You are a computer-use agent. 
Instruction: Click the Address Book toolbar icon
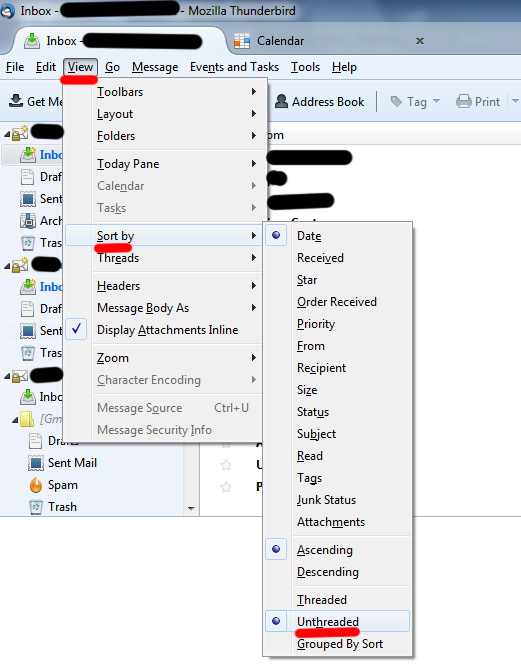point(281,101)
